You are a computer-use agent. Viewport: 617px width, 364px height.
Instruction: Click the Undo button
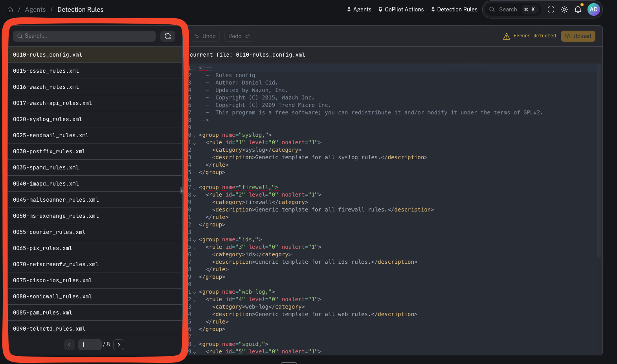205,36
